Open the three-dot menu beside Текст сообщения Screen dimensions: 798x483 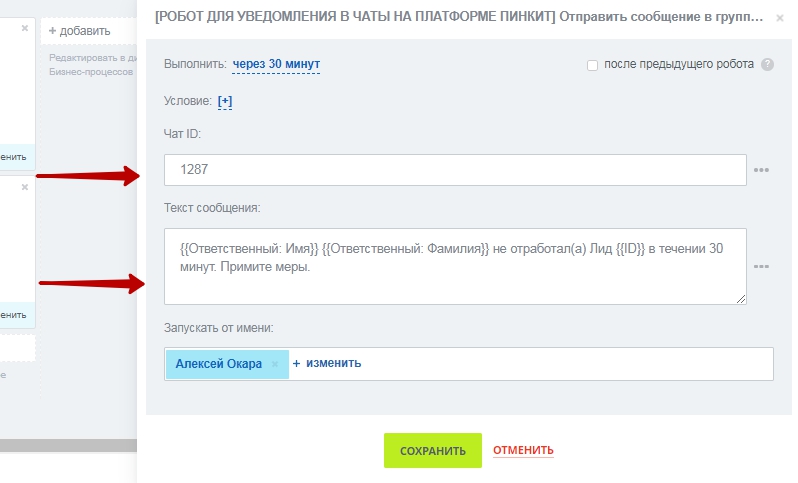(x=761, y=267)
